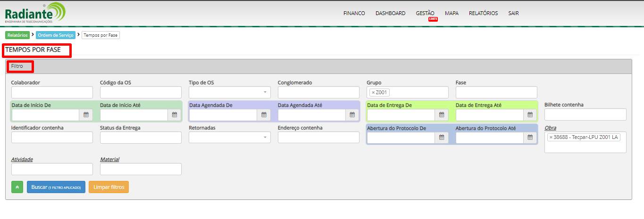The height and width of the screenshot is (219, 644).
Task: Open calendar for Data de Início Até
Action: click(174, 115)
